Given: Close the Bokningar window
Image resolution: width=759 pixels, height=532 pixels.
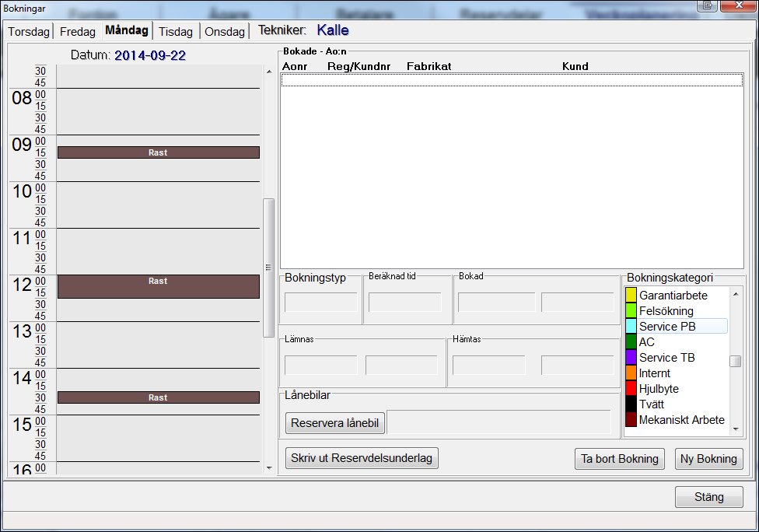Looking at the screenshot, I should pyautogui.click(x=738, y=5).
